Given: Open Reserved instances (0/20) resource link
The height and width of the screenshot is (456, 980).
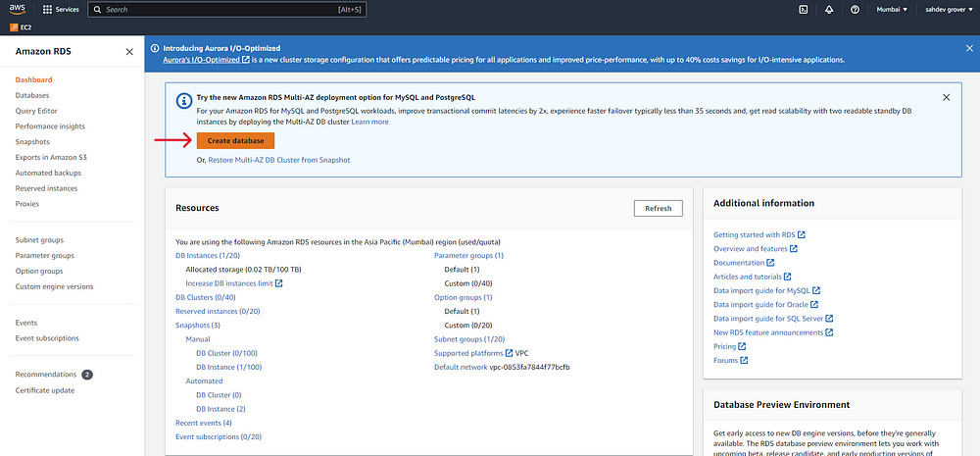Looking at the screenshot, I should (218, 312).
